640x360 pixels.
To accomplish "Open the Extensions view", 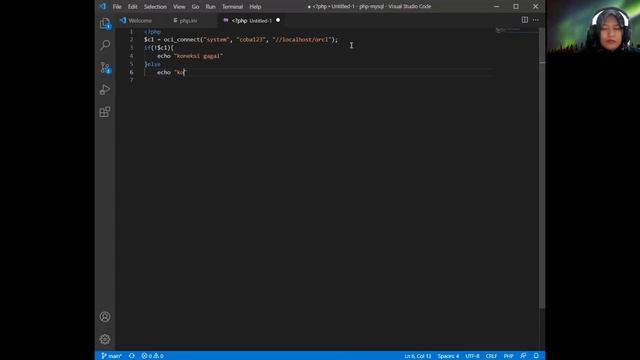I will pyautogui.click(x=105, y=112).
